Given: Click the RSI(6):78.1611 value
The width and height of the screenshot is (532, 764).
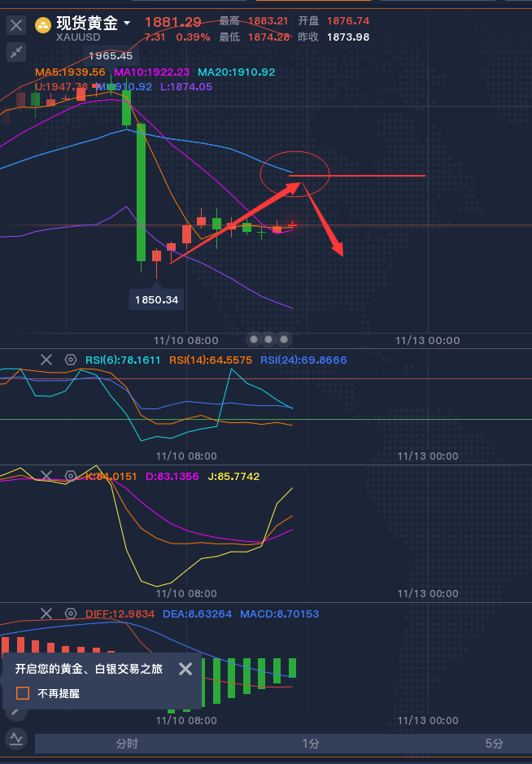Looking at the screenshot, I should click(123, 360).
